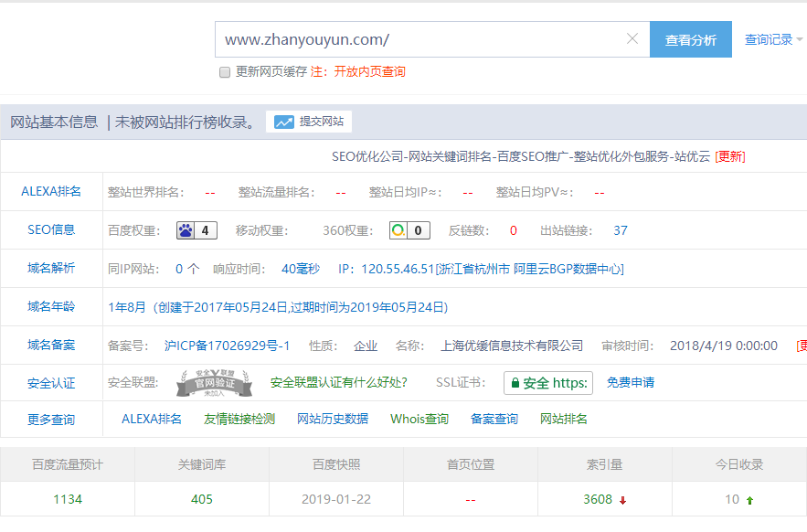Viewport: 807px width, 532px height.
Task: Click the chart icon on 提交网站
Action: [x=283, y=122]
